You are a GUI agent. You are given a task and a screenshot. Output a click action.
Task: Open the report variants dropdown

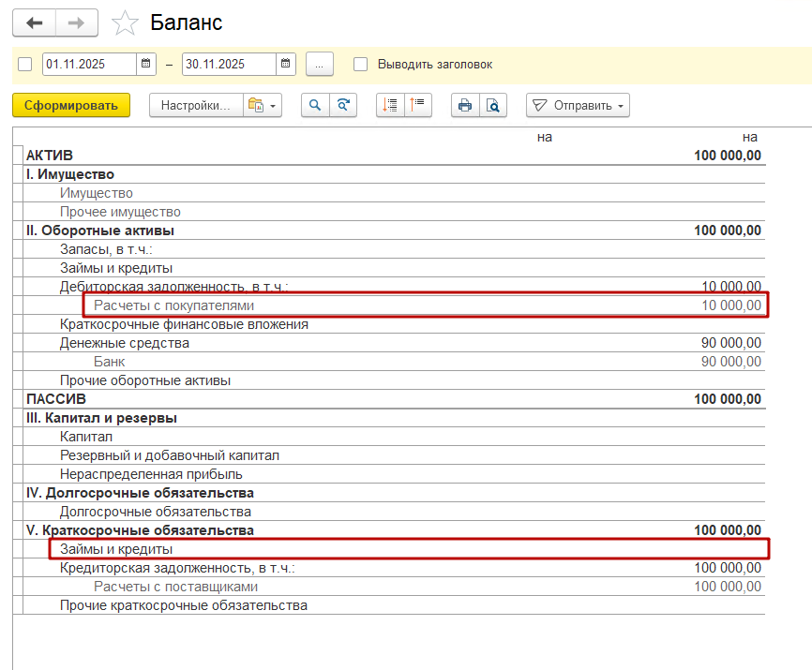[263, 106]
